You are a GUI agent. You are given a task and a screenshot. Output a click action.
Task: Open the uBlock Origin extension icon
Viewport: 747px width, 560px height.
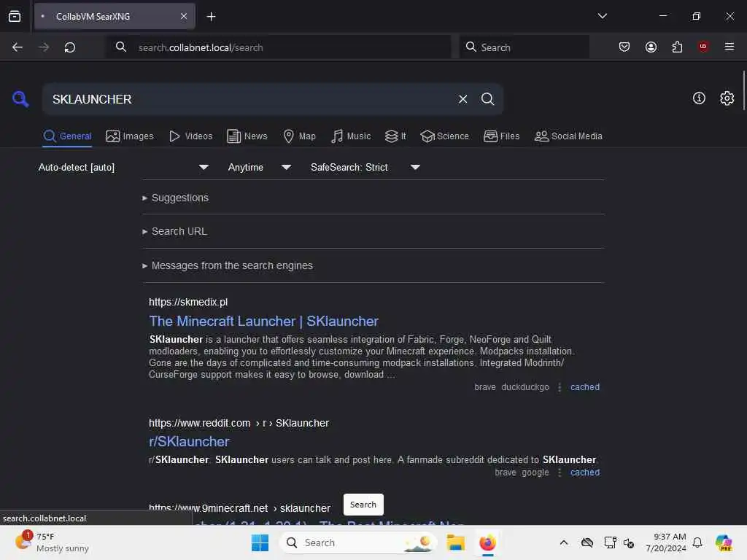tap(703, 46)
